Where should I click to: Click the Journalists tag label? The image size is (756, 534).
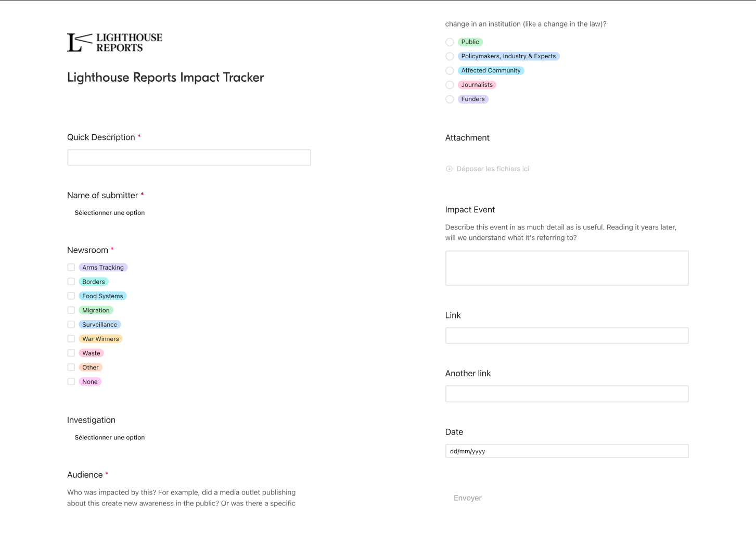[477, 85]
